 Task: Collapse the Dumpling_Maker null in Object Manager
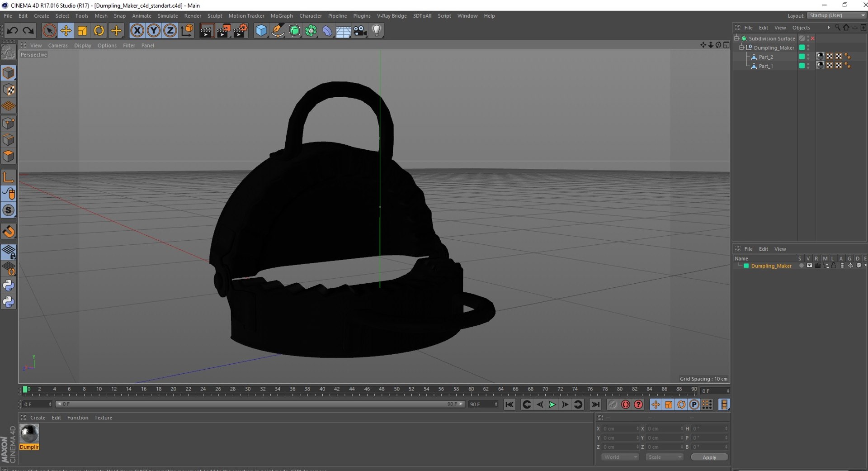coord(741,48)
